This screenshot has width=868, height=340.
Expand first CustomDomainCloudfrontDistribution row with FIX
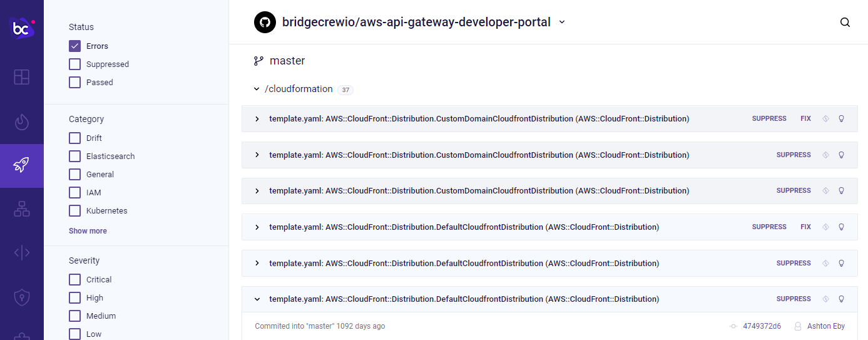click(257, 118)
